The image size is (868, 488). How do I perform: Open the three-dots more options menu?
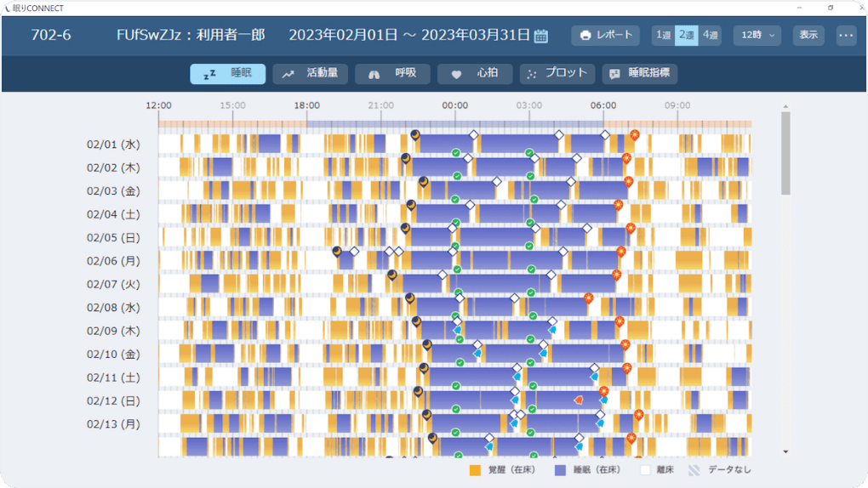pyautogui.click(x=845, y=36)
